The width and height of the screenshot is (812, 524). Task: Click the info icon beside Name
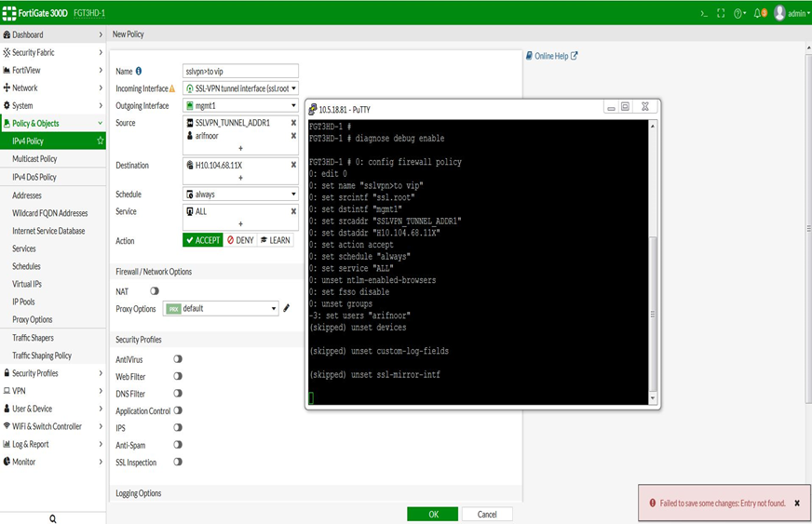138,71
